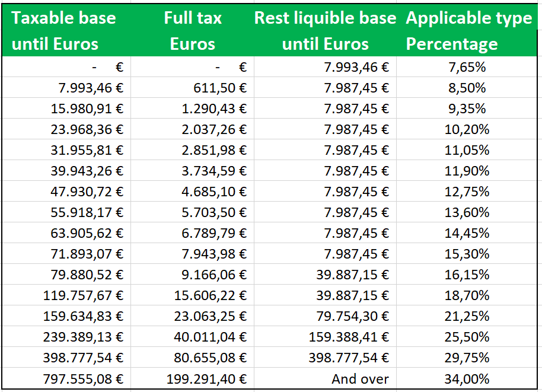Select the percentage cell 13,60%

(x=467, y=212)
